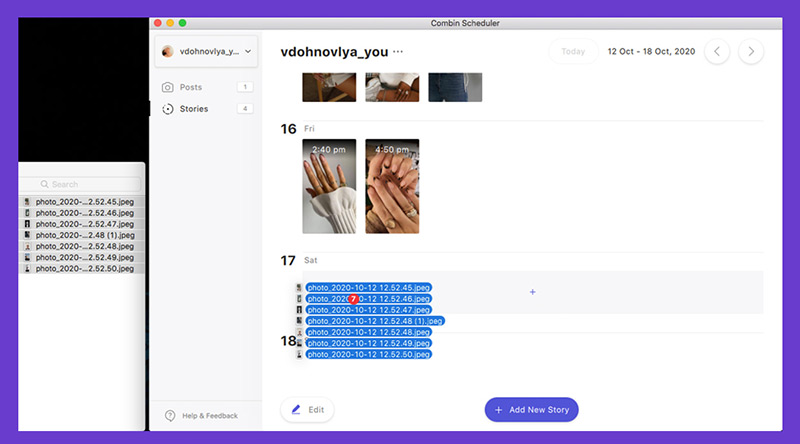Click the Today button
The height and width of the screenshot is (444, 800).
pos(573,52)
